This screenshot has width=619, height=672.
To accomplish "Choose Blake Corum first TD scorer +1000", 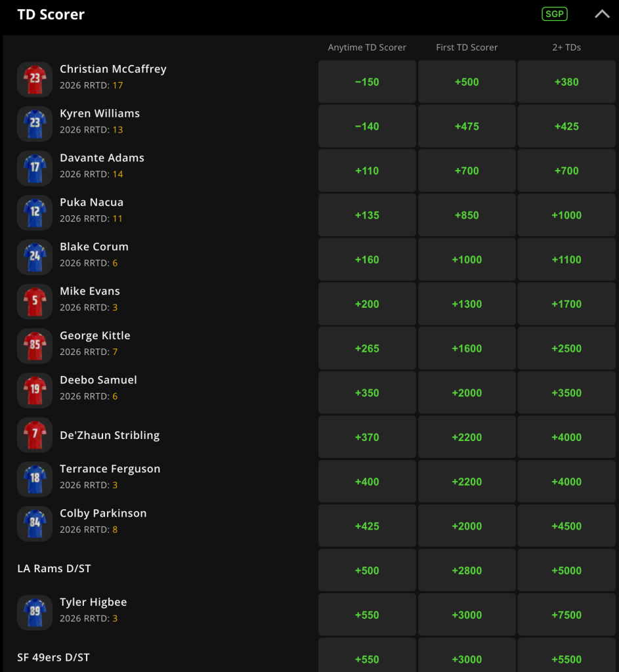I will click(467, 259).
